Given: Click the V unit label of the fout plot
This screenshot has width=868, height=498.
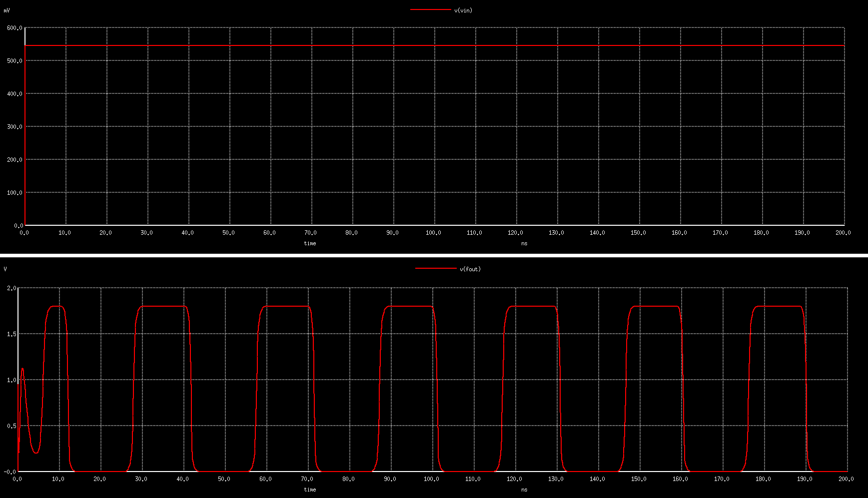Looking at the screenshot, I should tap(5, 269).
